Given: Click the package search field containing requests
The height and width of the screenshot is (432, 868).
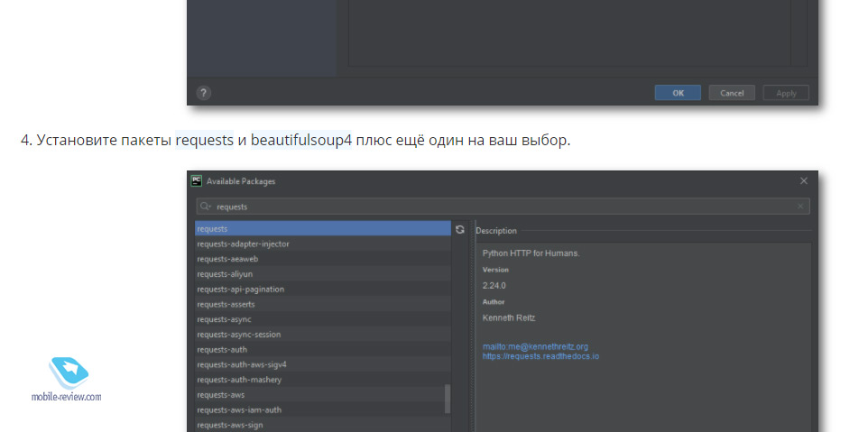Looking at the screenshot, I should pyautogui.click(x=503, y=207).
